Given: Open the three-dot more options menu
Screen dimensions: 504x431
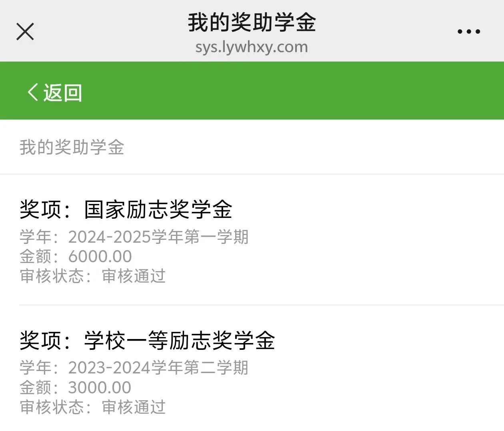Looking at the screenshot, I should pyautogui.click(x=469, y=32).
